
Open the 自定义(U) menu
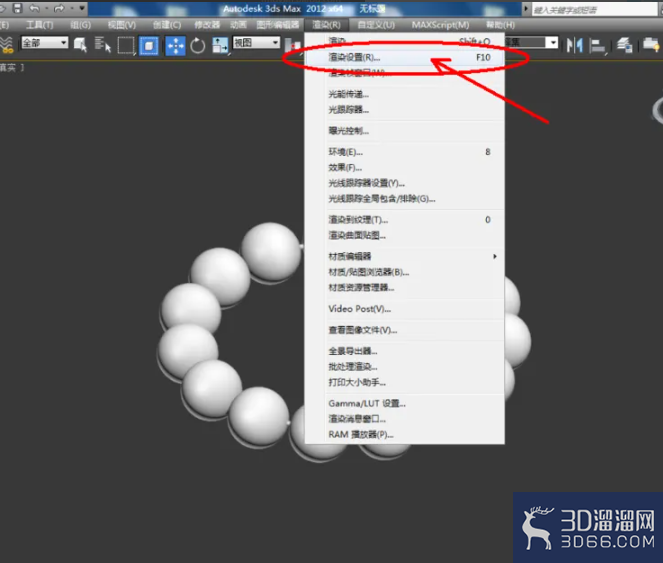coord(376,25)
